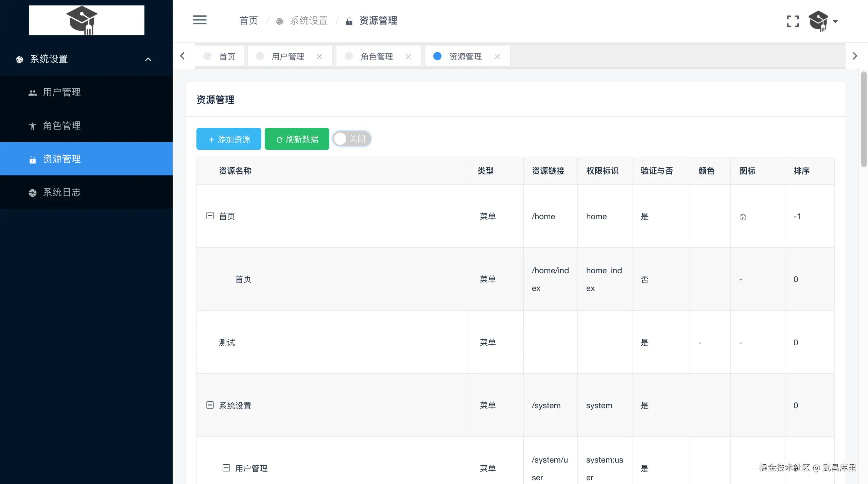
Task: Collapse the 用户管理 tree row
Action: click(x=226, y=468)
